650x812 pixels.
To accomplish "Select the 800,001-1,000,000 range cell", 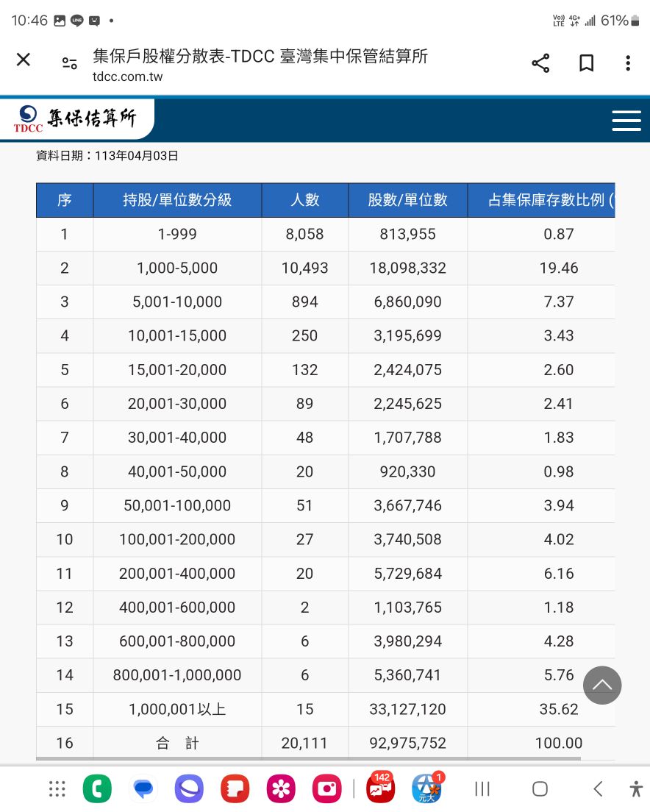I will [x=177, y=675].
